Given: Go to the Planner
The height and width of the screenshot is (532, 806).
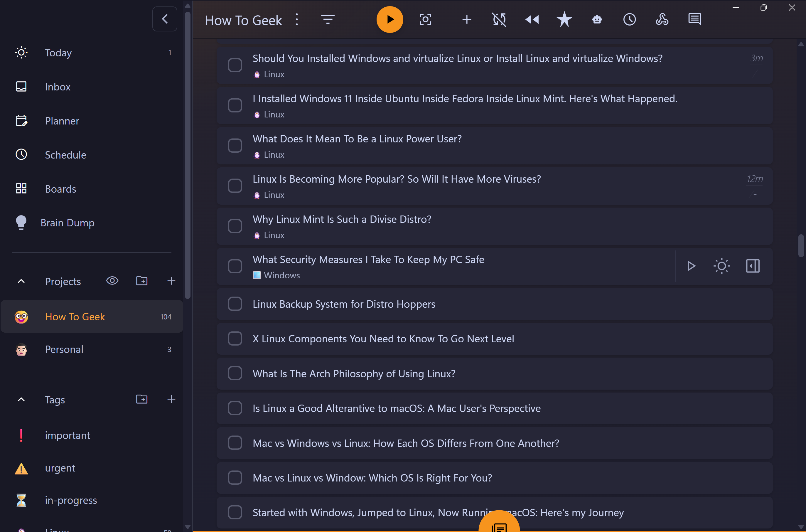Looking at the screenshot, I should [x=92, y=121].
